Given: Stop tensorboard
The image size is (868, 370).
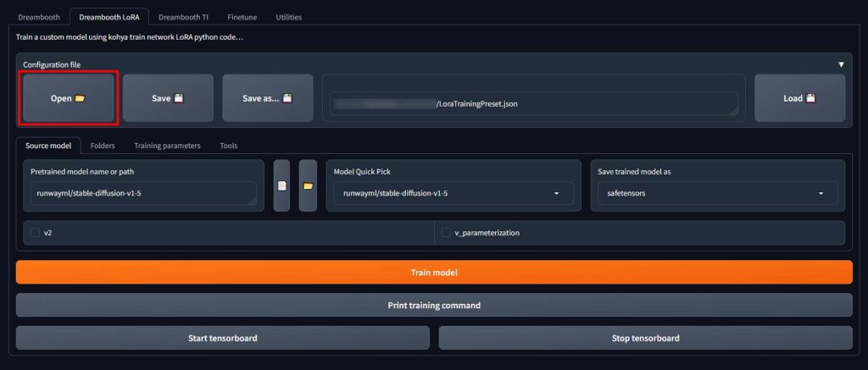Looking at the screenshot, I should tap(645, 338).
